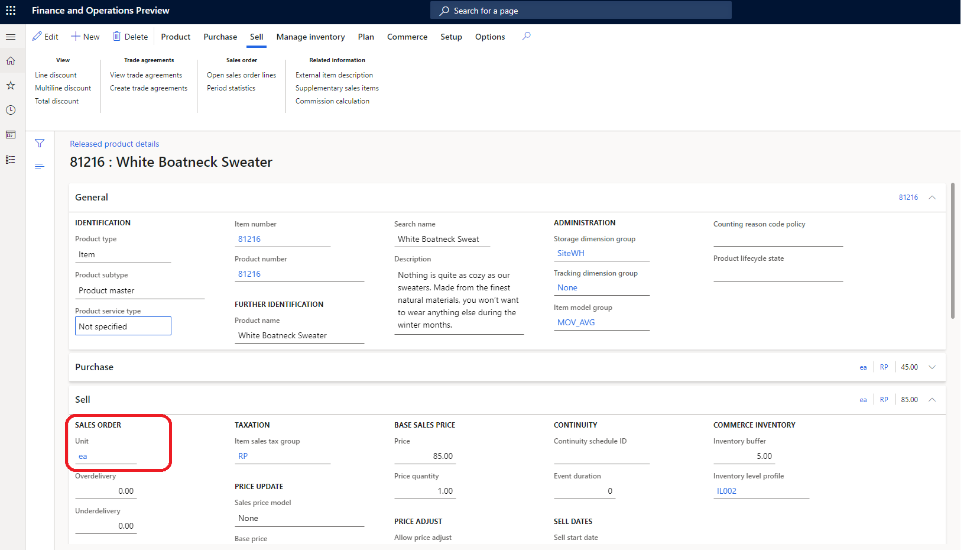This screenshot has width=980, height=550.
Task: Click the New button
Action: [x=85, y=37]
